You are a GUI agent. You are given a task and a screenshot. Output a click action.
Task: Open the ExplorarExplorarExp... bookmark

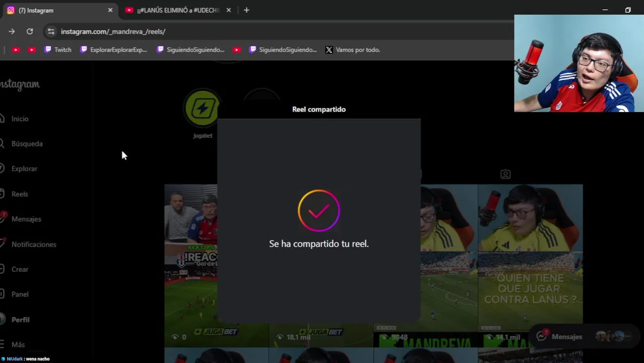pos(113,50)
